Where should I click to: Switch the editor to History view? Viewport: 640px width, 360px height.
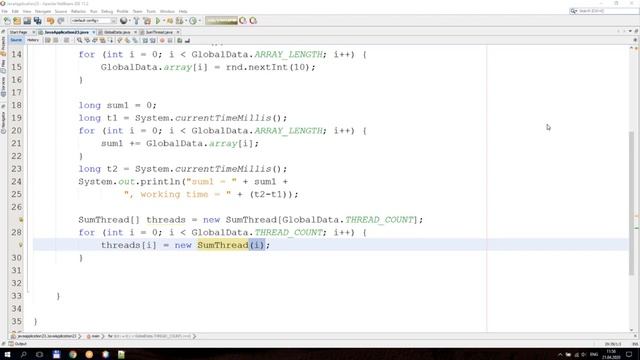click(x=33, y=40)
